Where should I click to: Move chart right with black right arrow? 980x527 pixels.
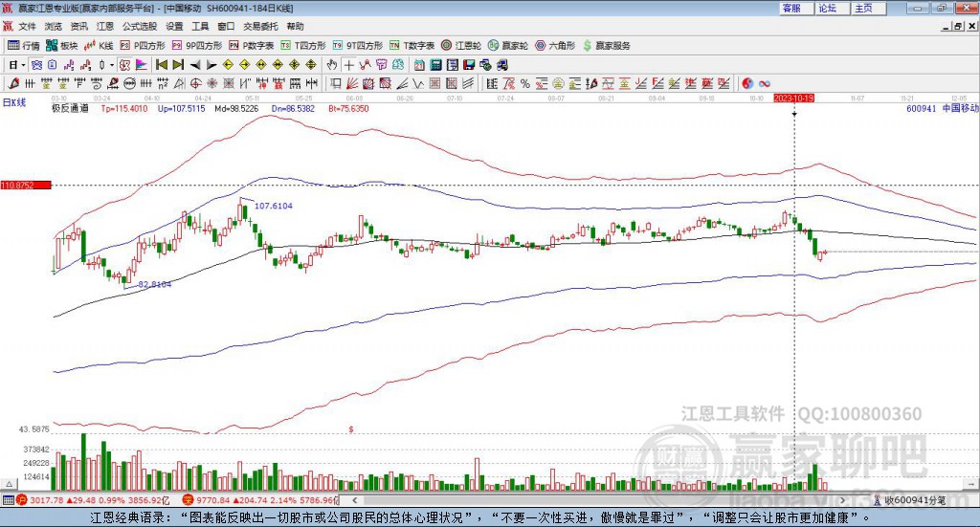[212, 65]
